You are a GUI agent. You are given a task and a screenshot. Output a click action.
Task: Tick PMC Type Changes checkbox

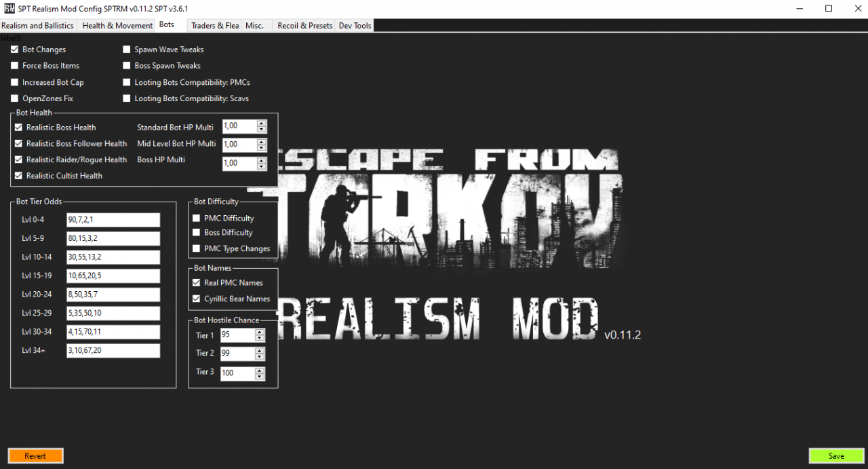[x=197, y=248]
